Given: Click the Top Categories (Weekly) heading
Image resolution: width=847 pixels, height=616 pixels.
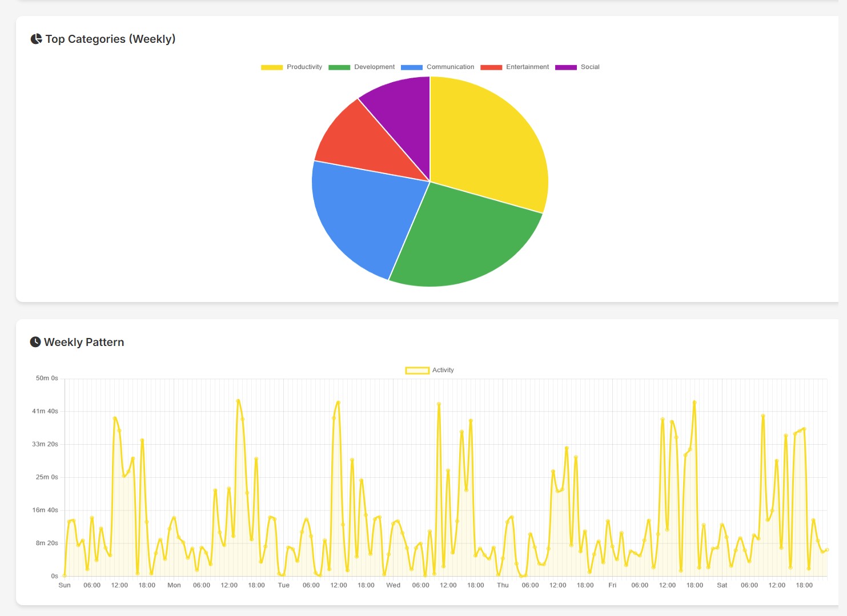Looking at the screenshot, I should pos(110,39).
